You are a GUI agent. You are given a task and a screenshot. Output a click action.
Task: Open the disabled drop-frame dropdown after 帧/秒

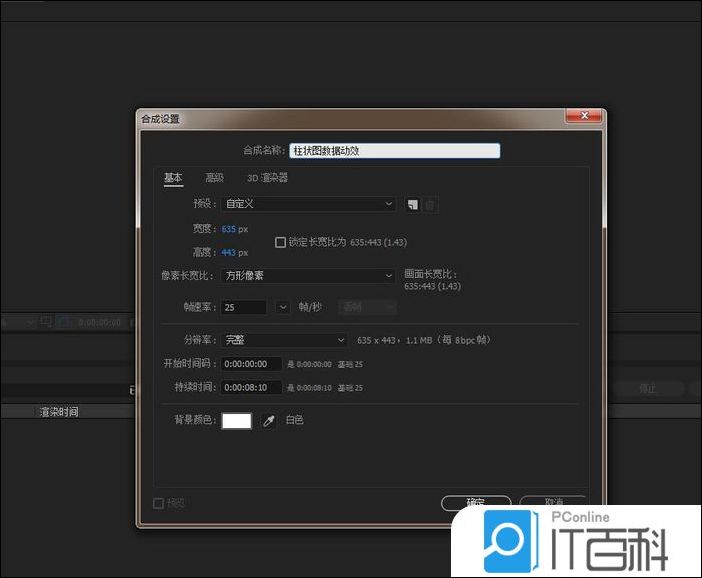pos(367,307)
